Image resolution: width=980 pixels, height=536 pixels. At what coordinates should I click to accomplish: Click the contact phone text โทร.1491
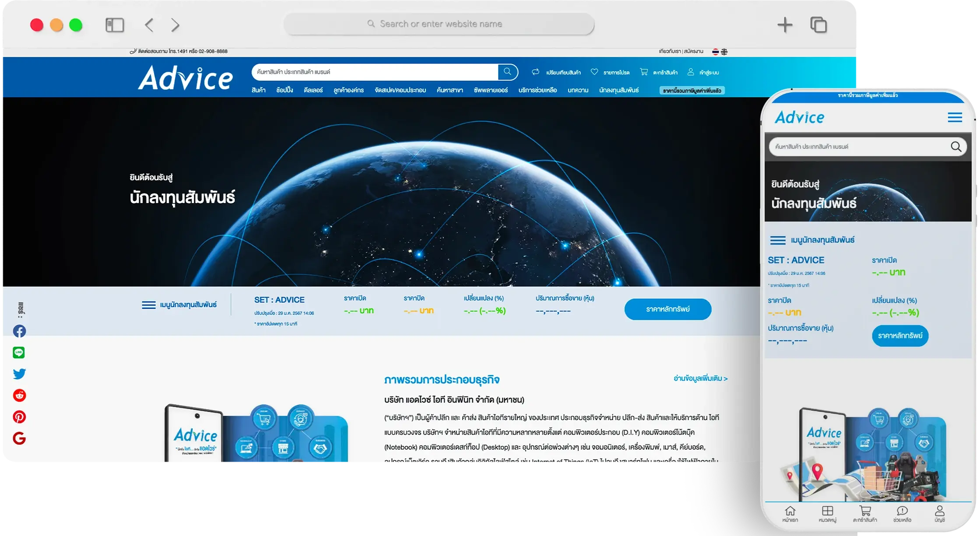pyautogui.click(x=178, y=51)
